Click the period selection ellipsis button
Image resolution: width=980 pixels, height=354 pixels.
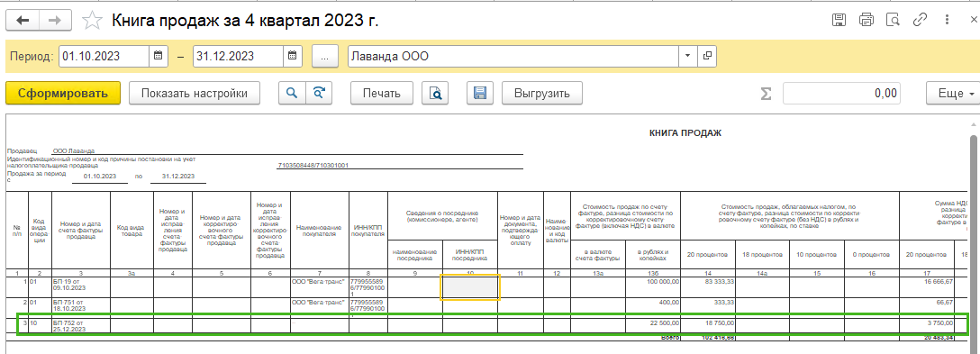[325, 56]
